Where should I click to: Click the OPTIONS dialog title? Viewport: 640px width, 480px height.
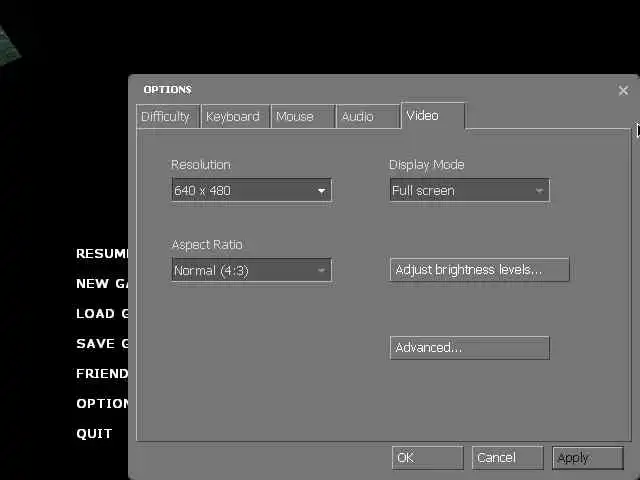(x=167, y=89)
